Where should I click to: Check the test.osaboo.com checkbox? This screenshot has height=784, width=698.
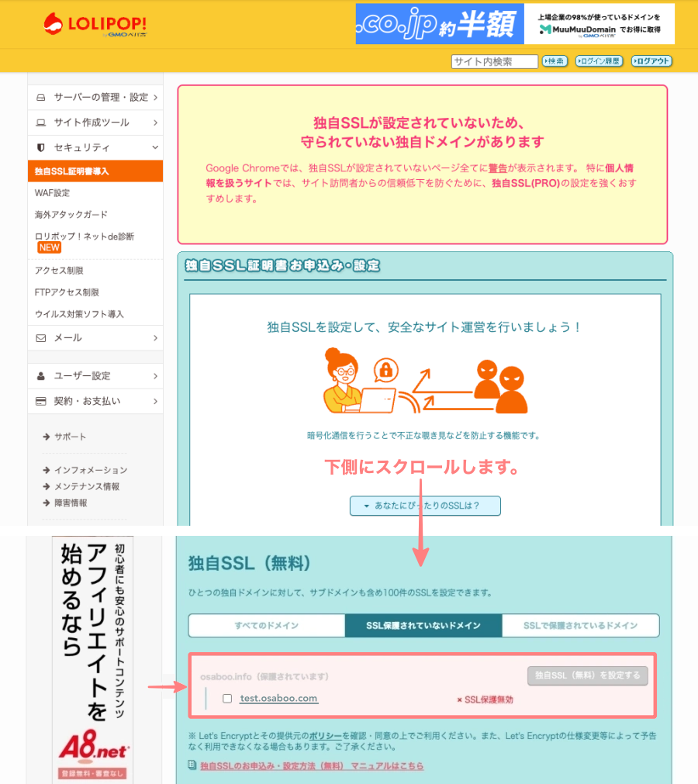tap(227, 699)
